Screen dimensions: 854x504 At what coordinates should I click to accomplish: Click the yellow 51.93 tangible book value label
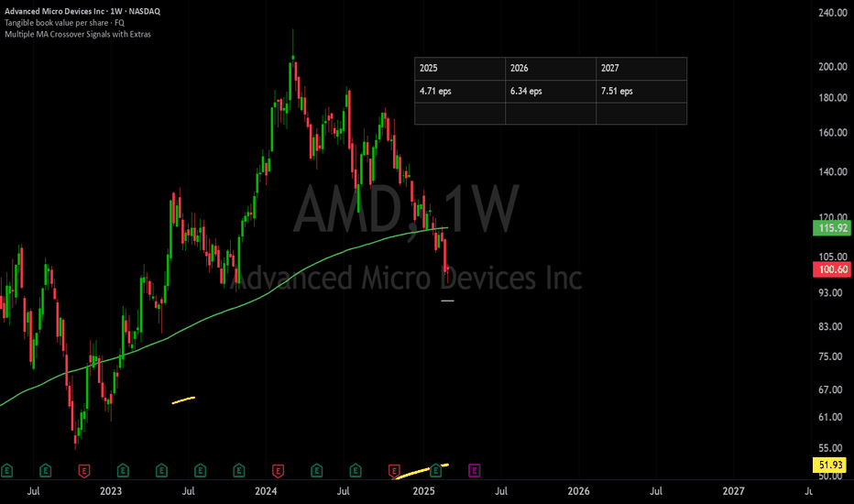[830, 465]
